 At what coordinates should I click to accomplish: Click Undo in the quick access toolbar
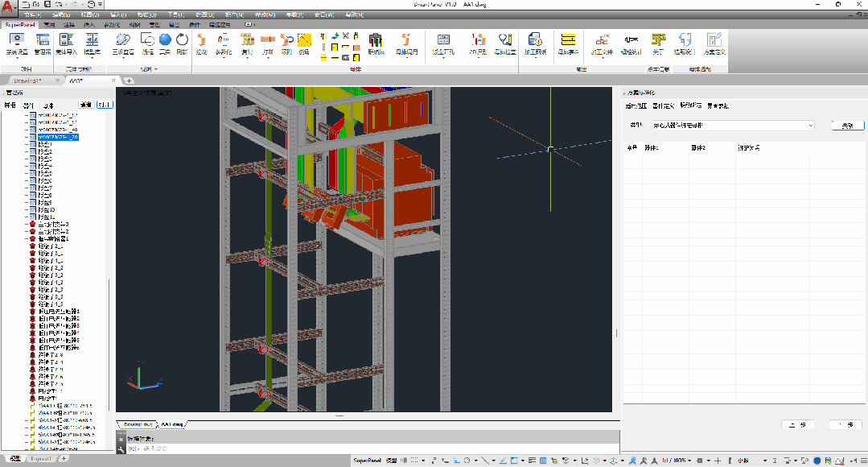click(x=59, y=5)
